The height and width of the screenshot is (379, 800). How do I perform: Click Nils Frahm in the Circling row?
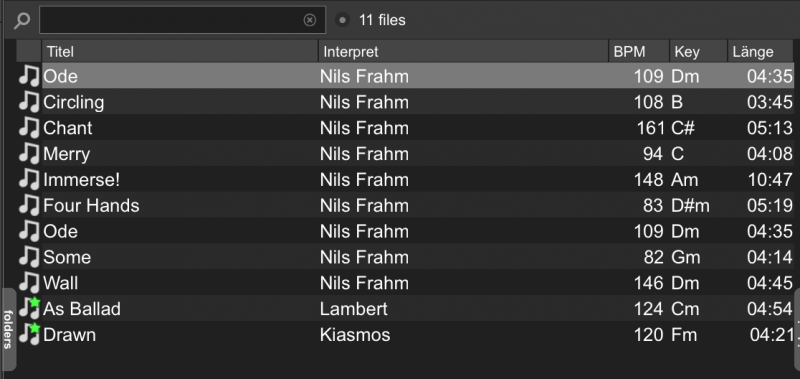click(x=364, y=102)
